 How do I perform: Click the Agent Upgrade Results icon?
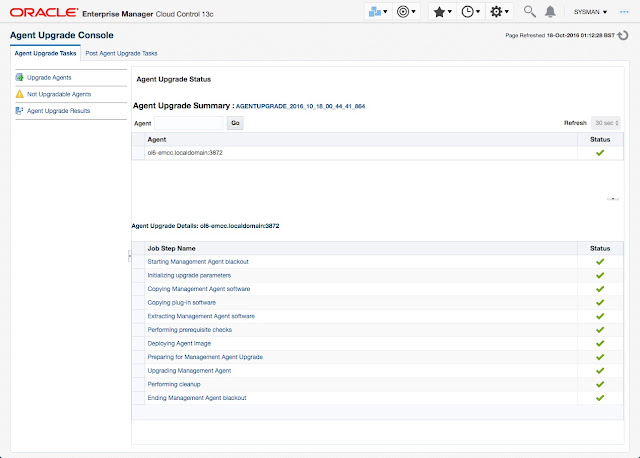click(x=19, y=111)
